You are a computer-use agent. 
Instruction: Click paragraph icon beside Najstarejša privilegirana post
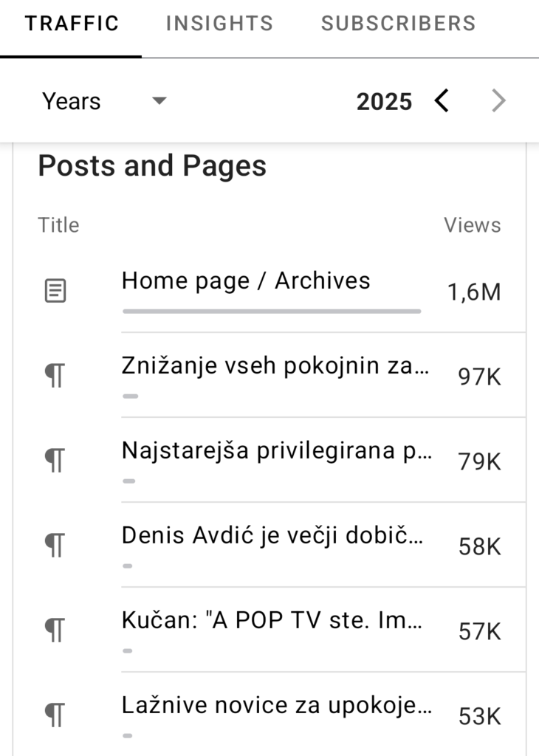pyautogui.click(x=55, y=461)
